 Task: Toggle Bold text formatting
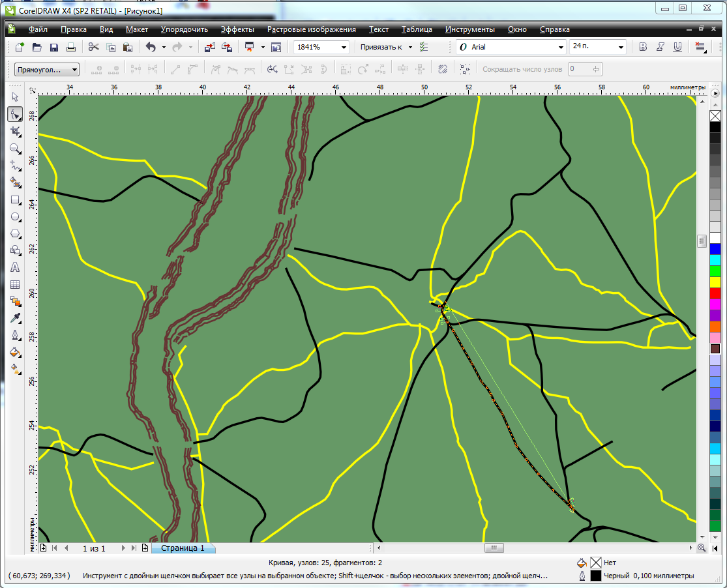pyautogui.click(x=643, y=47)
